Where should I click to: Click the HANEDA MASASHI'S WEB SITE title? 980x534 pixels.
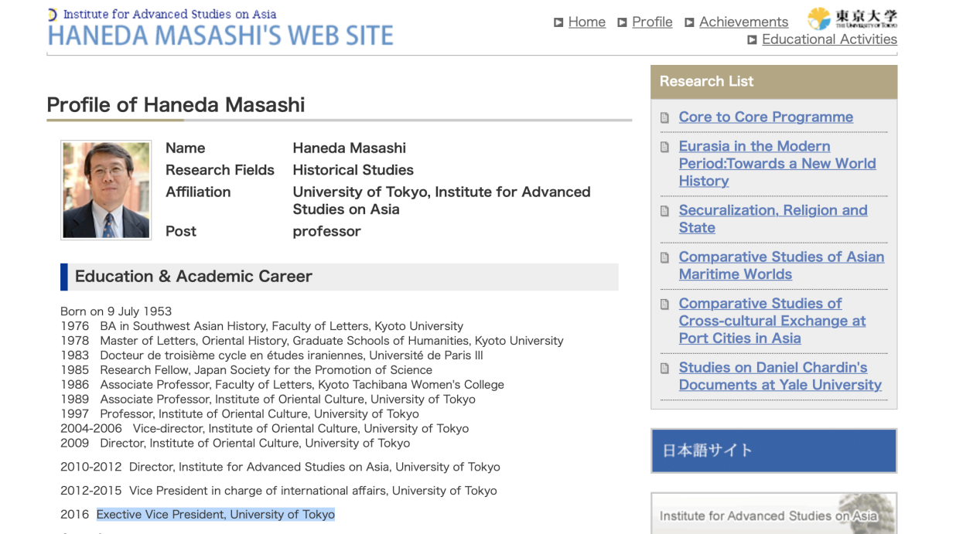tap(220, 36)
